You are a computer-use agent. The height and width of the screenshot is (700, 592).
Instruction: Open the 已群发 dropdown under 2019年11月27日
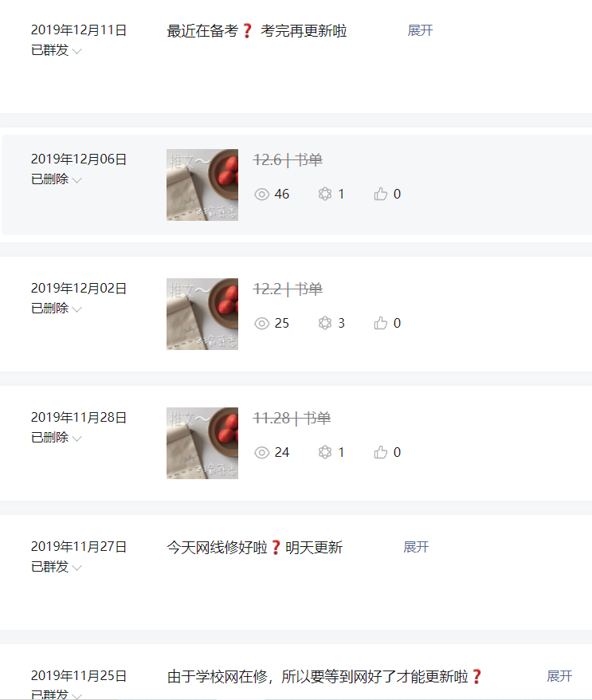[x=57, y=567]
